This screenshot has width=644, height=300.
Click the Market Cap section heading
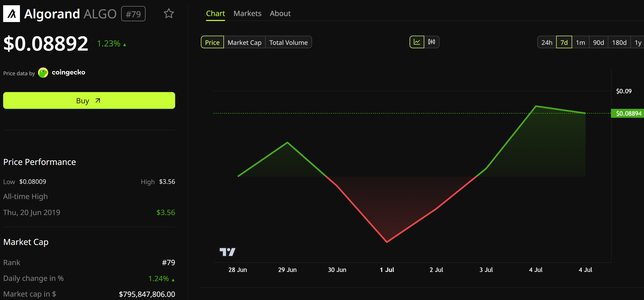[26, 242]
